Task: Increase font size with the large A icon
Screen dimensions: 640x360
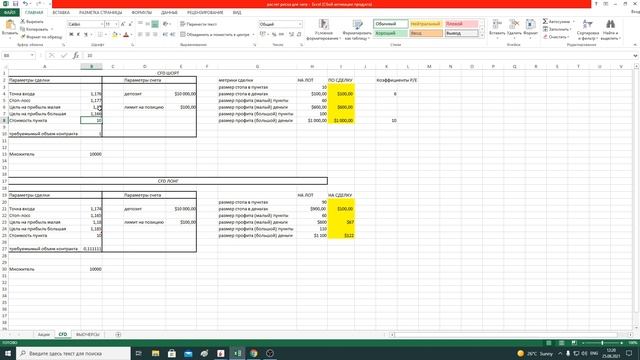Action: click(x=123, y=24)
